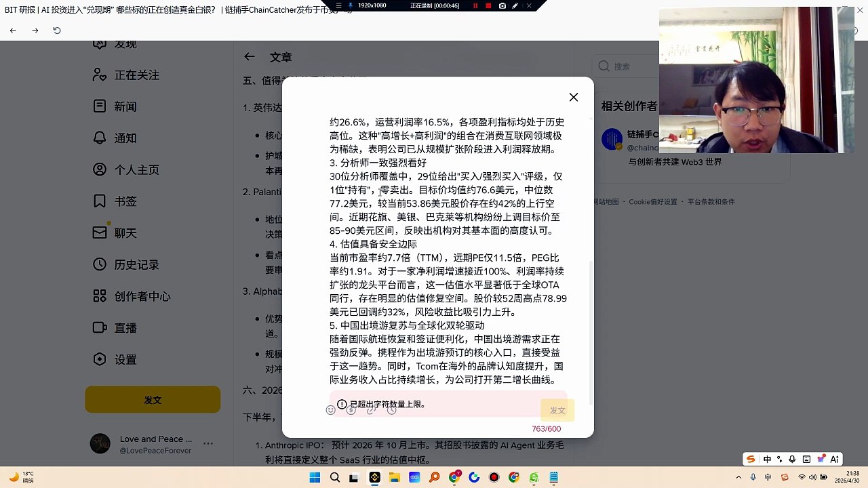Open the recorder hamburger menu
Screen dimensions: 868x488
coord(338,5)
